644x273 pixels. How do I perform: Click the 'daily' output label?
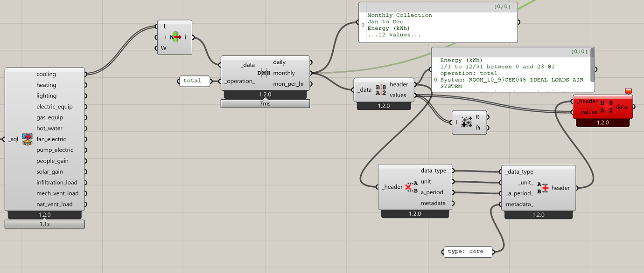280,62
